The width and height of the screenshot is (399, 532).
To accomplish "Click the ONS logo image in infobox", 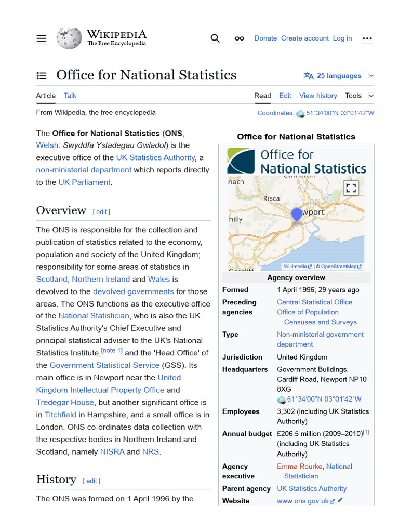I will coord(296,161).
